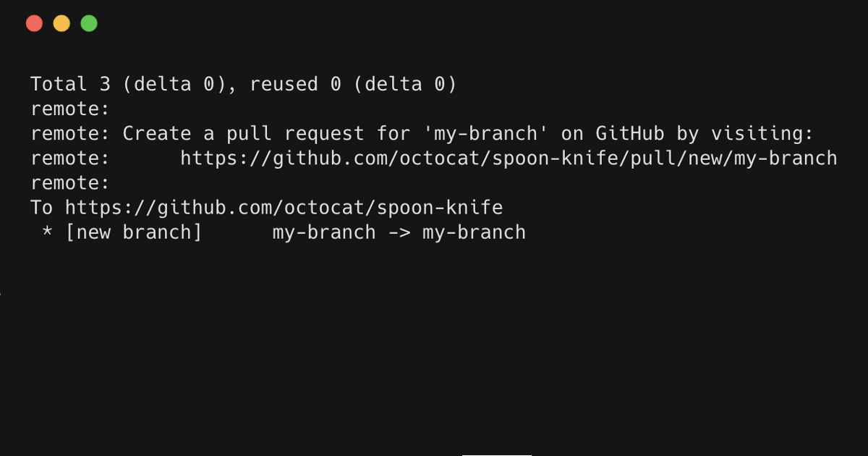Click the white bar at bottom edge

[x=497, y=454]
